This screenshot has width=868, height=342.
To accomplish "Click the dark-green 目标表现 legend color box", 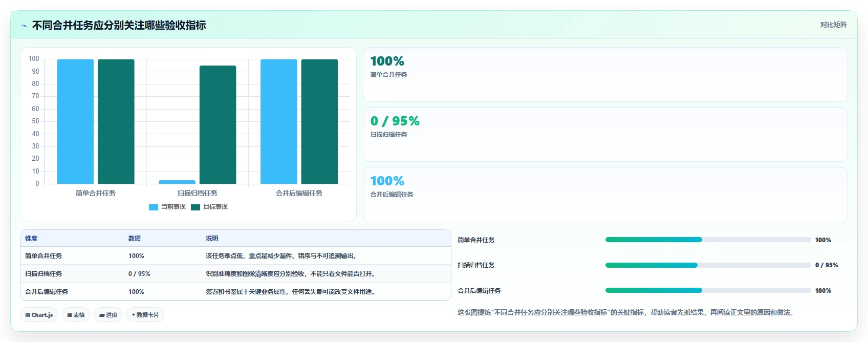I will [196, 207].
